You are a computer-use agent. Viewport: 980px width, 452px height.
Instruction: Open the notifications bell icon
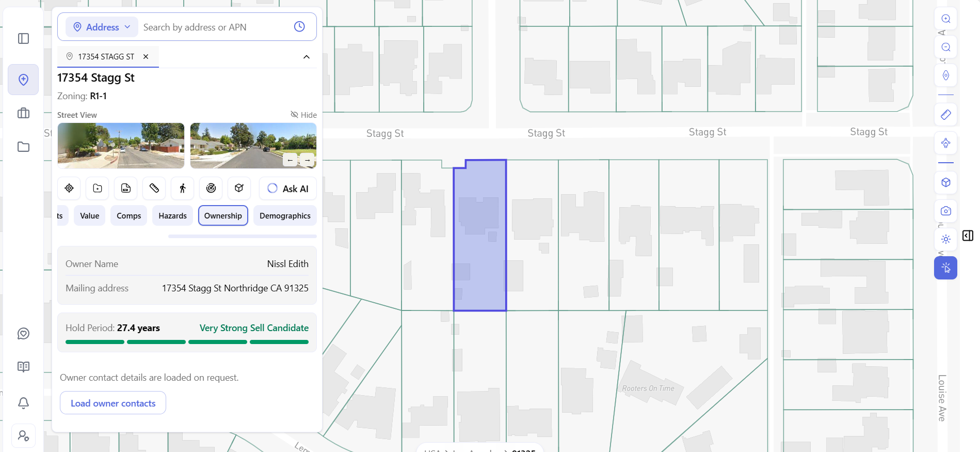[x=23, y=403]
